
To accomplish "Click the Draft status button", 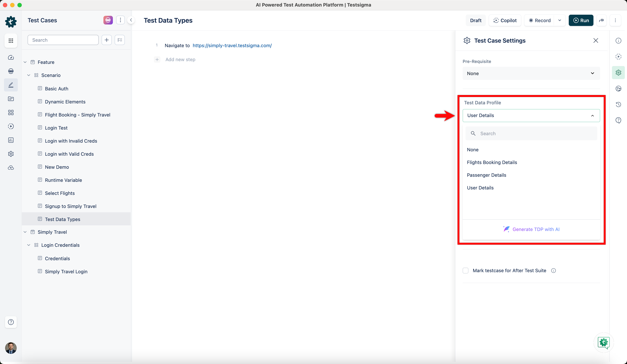I will click(x=476, y=20).
